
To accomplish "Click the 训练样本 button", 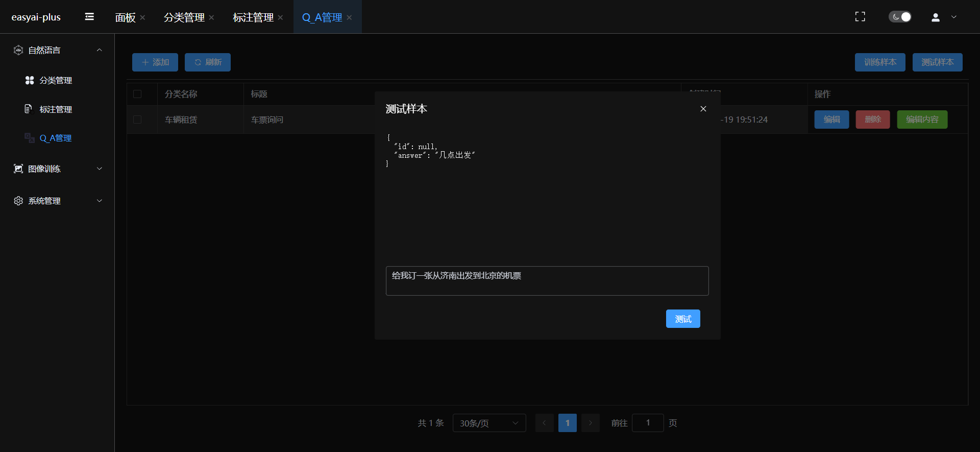I will point(880,62).
